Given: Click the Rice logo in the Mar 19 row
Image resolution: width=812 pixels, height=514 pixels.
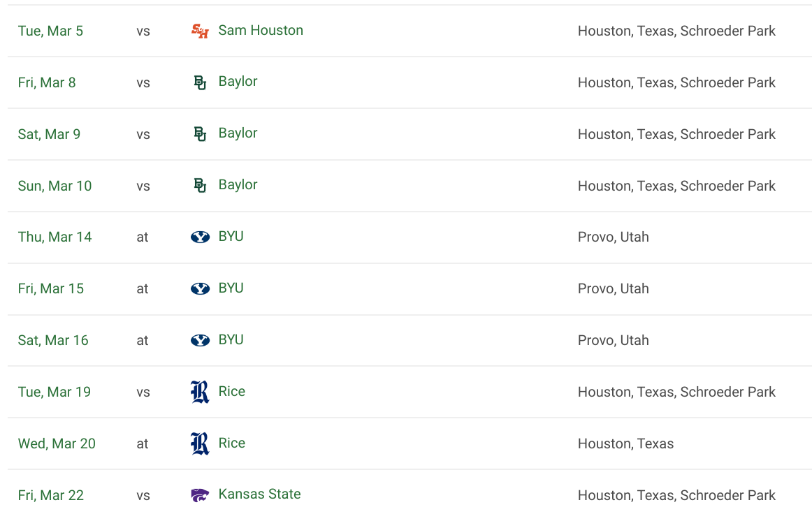Looking at the screenshot, I should (200, 392).
